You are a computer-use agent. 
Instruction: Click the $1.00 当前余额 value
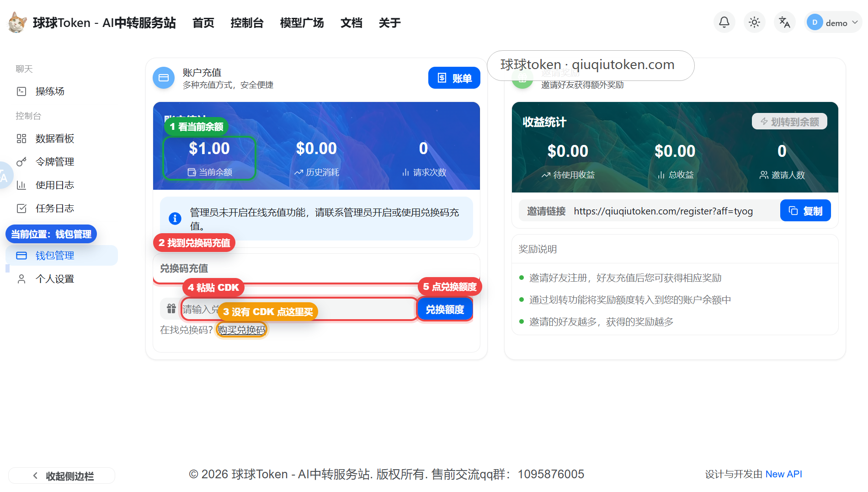209,149
